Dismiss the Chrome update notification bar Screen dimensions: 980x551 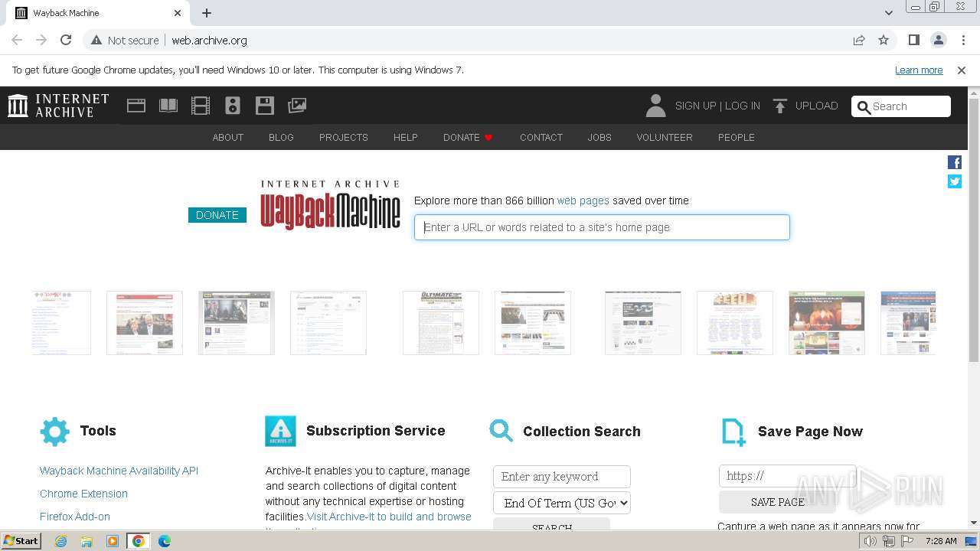tap(962, 70)
